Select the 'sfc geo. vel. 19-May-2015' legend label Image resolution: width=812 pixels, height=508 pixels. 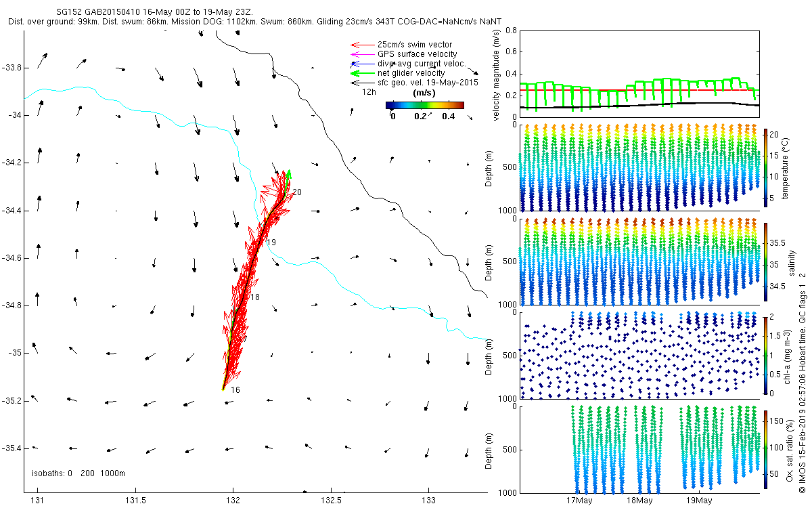point(428,83)
